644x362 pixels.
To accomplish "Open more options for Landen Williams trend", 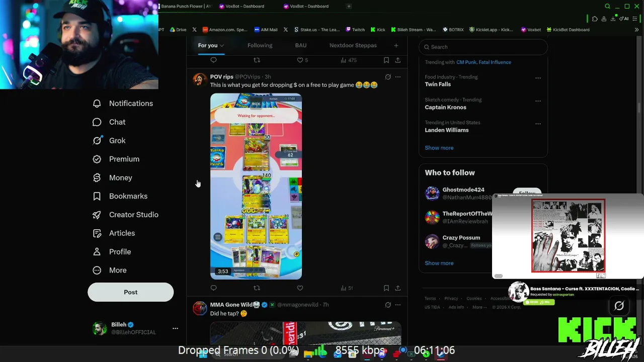I will (538, 124).
